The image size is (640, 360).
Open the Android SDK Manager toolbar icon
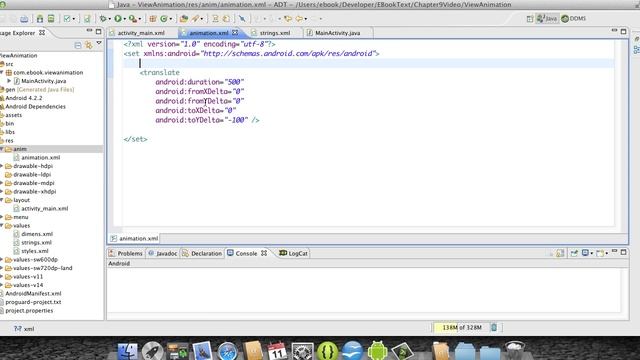[x=40, y=19]
